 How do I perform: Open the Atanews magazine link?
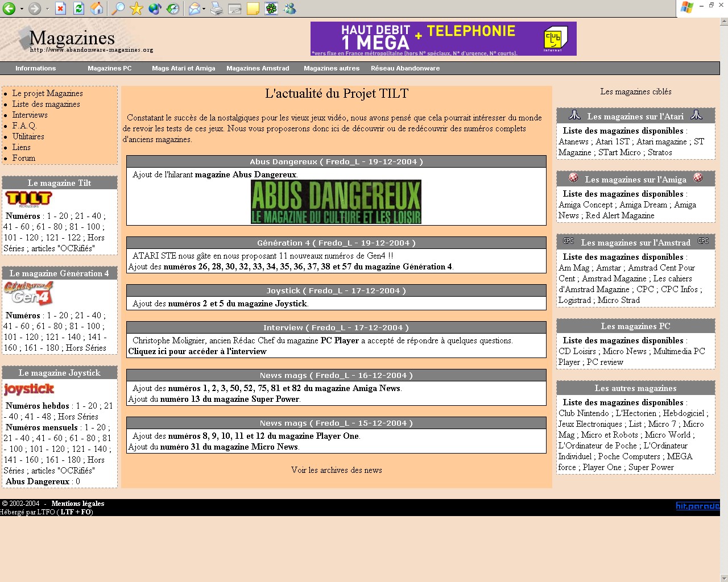[x=573, y=142]
